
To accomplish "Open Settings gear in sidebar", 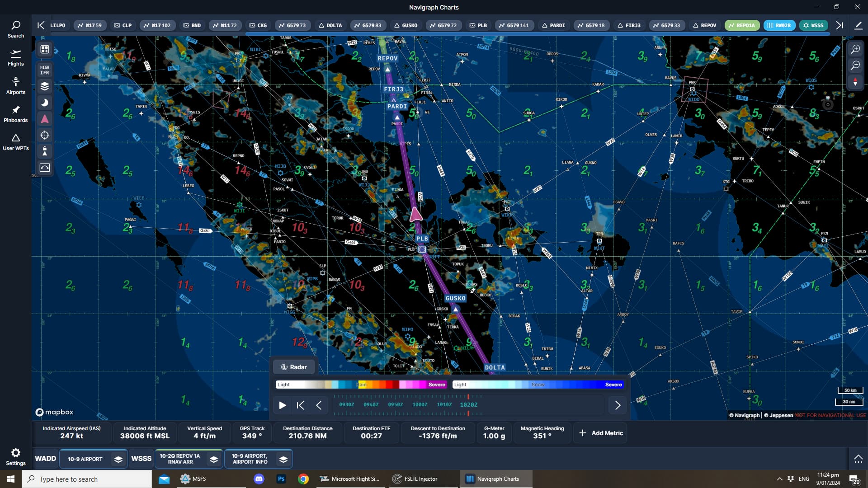I will point(16,456).
